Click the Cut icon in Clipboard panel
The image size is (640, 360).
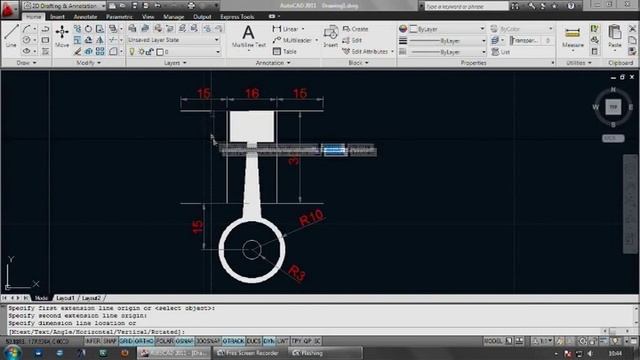(632, 29)
